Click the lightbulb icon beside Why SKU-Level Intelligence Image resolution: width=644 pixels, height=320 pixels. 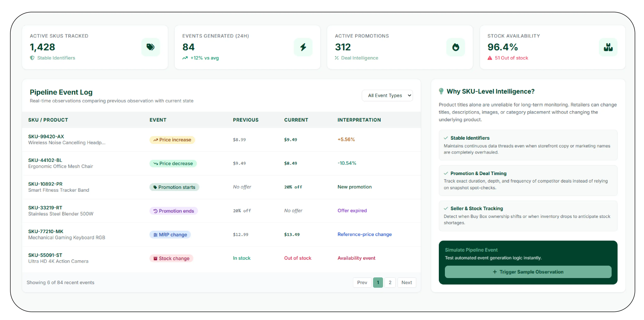441,91
